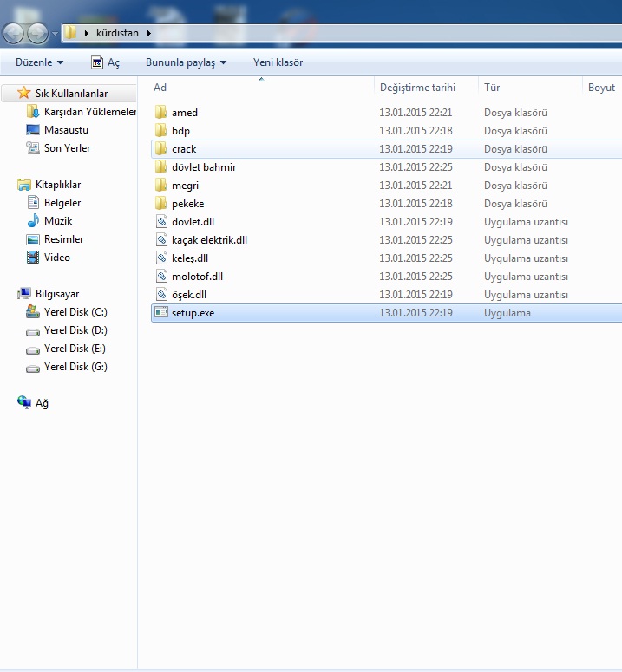Viewport: 622px width, 672px height.
Task: Open Yerel Disk (C:) drive
Action: pos(67,312)
